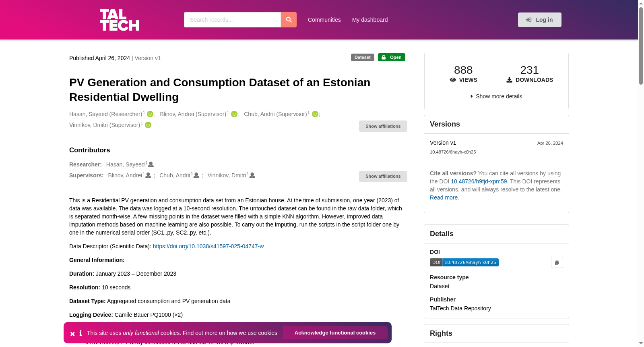Focus the Search records field

click(232, 20)
